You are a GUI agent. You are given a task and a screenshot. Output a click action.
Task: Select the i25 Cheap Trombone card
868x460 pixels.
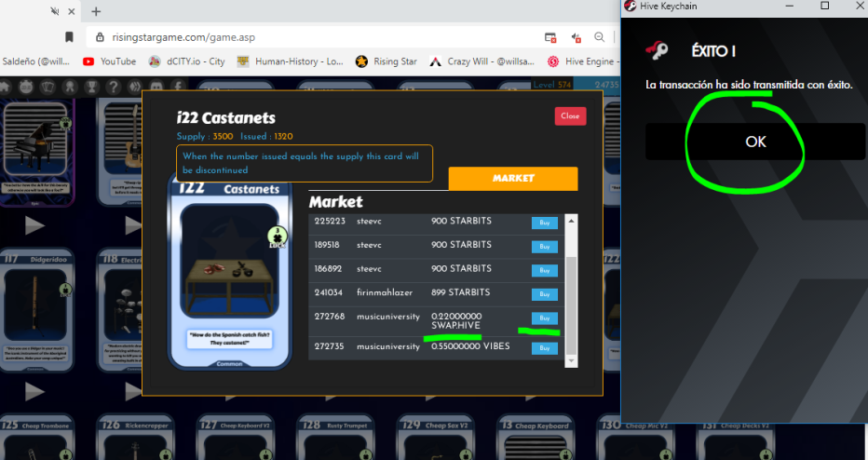click(x=38, y=439)
